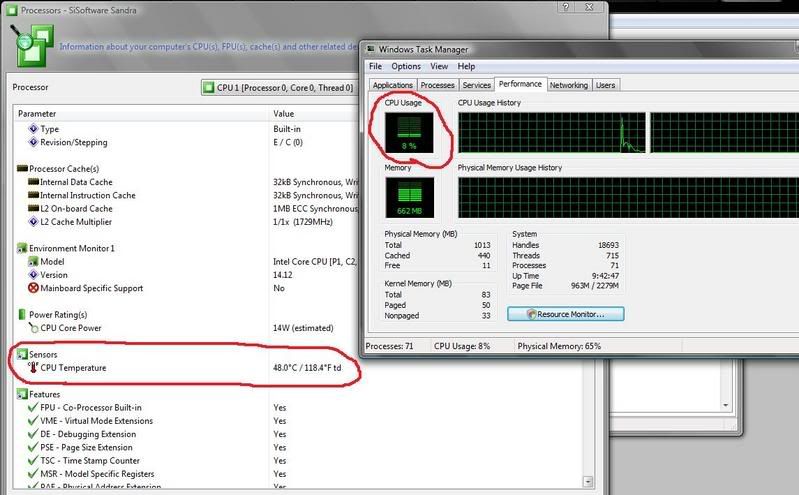Click the Sensors section icon

pyautogui.click(x=22, y=354)
